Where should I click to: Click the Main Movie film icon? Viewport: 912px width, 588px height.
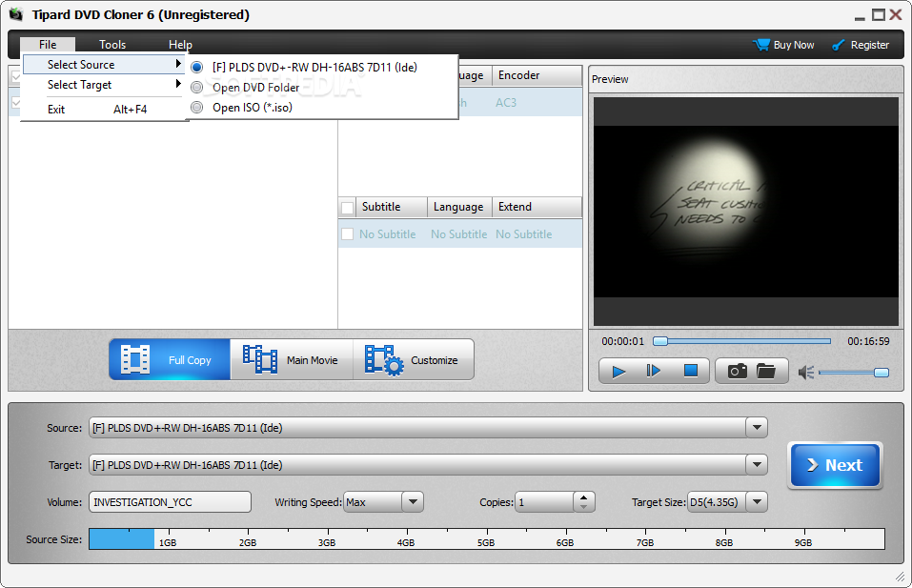259,359
